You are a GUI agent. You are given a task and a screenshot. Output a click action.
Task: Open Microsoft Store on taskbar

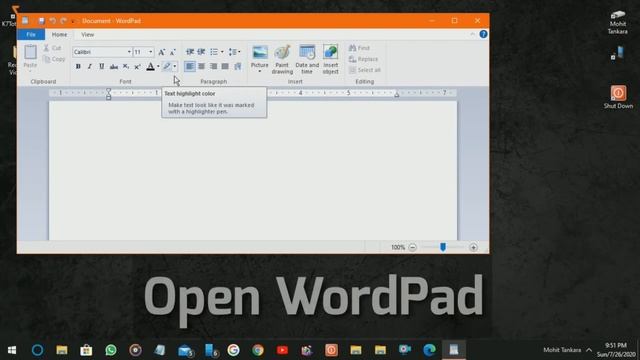click(x=86, y=350)
